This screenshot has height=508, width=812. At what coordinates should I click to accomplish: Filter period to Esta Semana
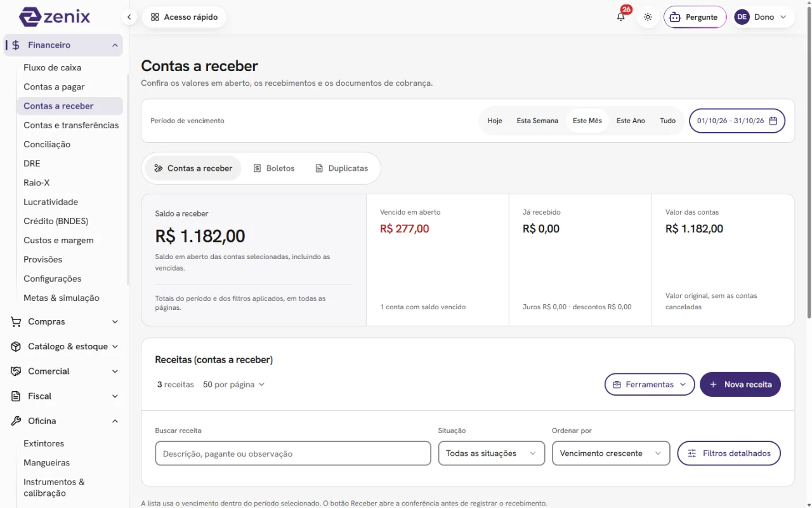tap(537, 121)
